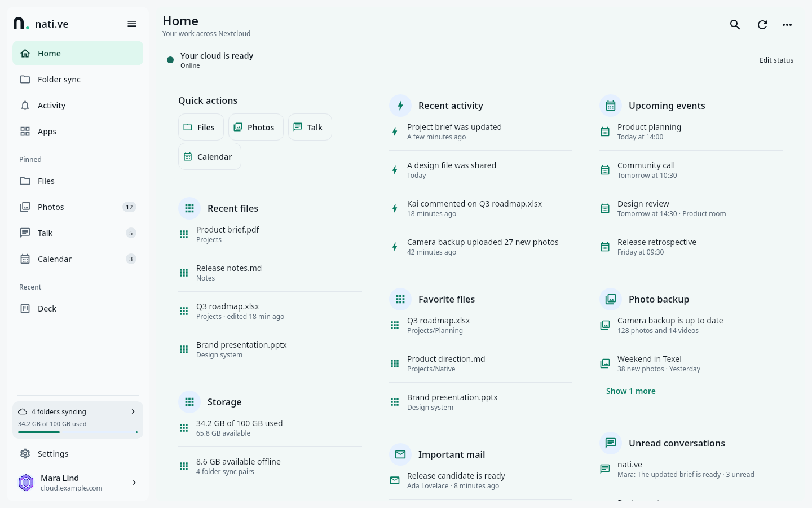Image resolution: width=812 pixels, height=508 pixels.
Task: Click the Unread conversations chat icon
Action: pyautogui.click(x=611, y=443)
